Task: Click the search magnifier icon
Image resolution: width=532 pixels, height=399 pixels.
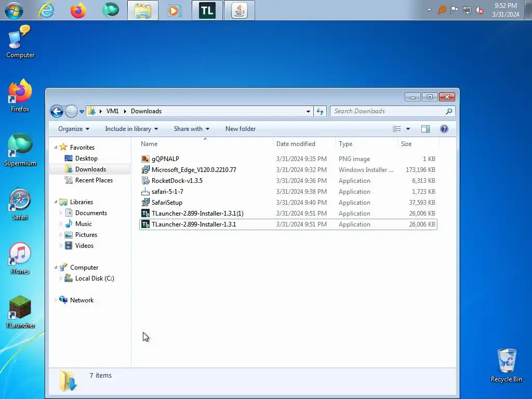Action: pos(449,111)
